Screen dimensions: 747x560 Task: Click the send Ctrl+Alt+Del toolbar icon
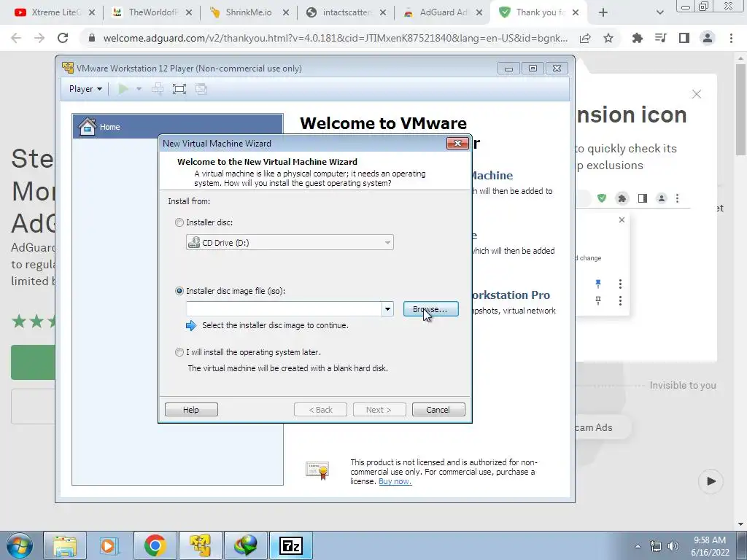click(x=158, y=89)
